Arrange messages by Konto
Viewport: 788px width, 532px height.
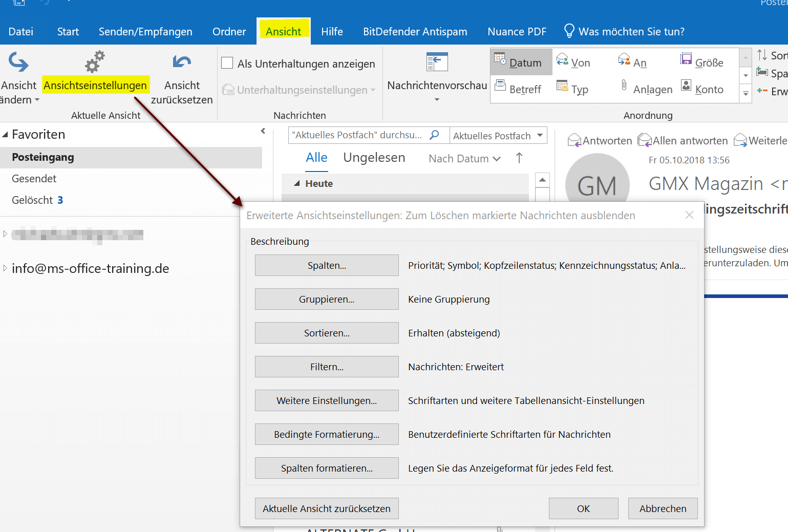tap(702, 89)
